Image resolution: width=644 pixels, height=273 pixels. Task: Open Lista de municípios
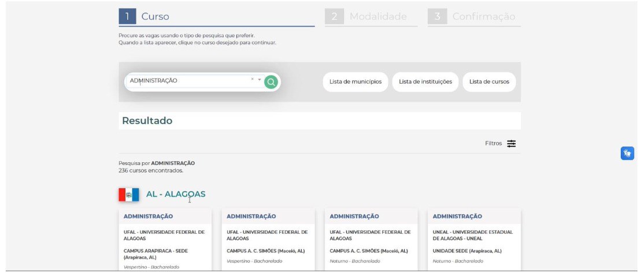[x=356, y=81]
